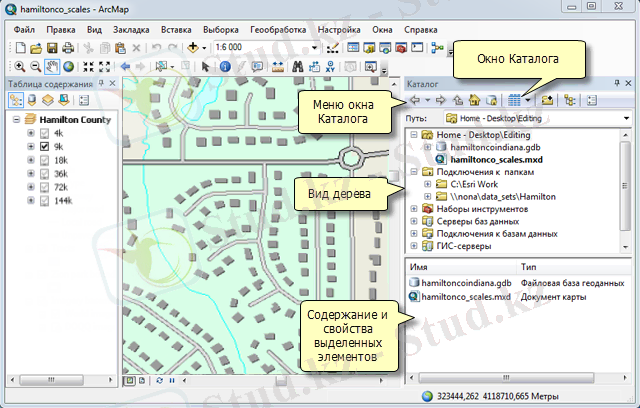Click the Catalog Up One Level icon
The image size is (640, 408).
click(458, 100)
